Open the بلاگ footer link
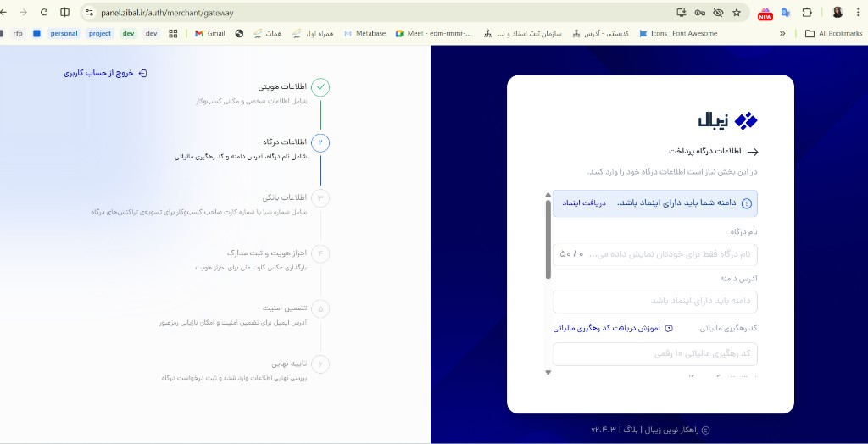The height and width of the screenshot is (444, 868). (630, 430)
